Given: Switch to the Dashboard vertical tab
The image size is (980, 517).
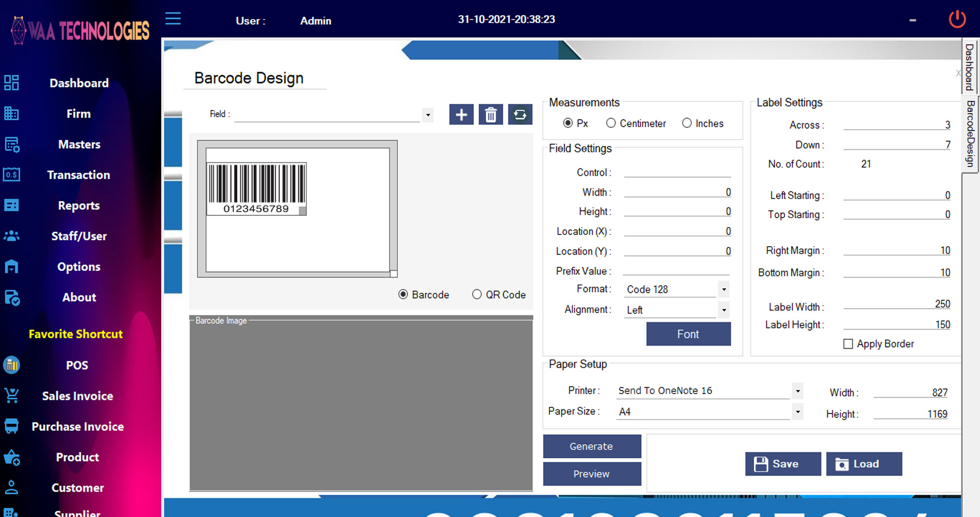Looking at the screenshot, I should [969, 67].
